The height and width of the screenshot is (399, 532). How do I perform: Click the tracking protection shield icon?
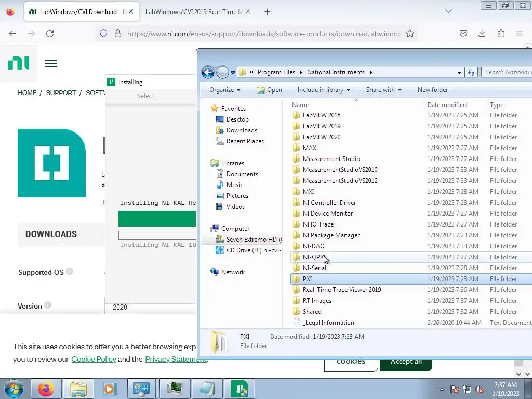tap(103, 34)
